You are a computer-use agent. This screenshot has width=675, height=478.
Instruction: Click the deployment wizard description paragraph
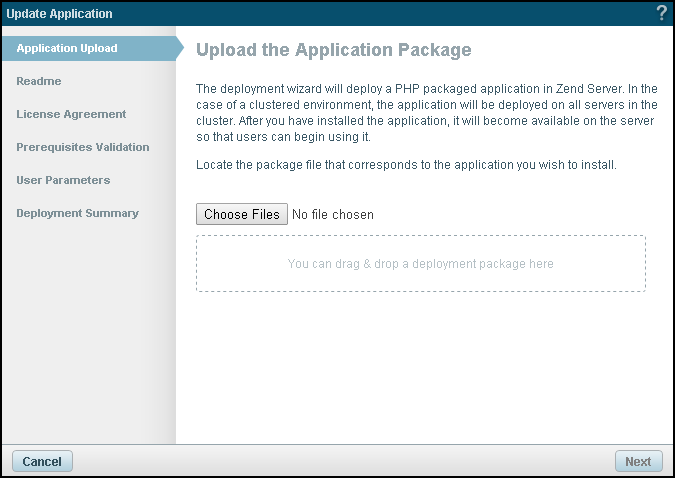[426, 112]
